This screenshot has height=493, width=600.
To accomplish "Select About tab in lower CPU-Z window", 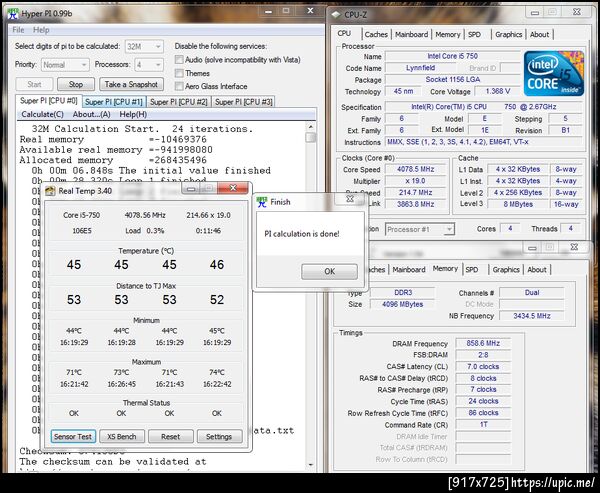I will click(x=537, y=269).
